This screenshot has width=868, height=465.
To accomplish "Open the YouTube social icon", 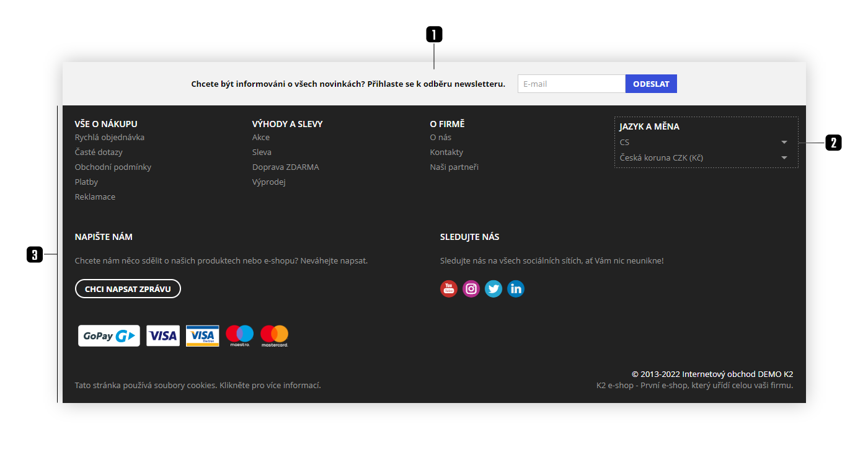I will (x=449, y=289).
